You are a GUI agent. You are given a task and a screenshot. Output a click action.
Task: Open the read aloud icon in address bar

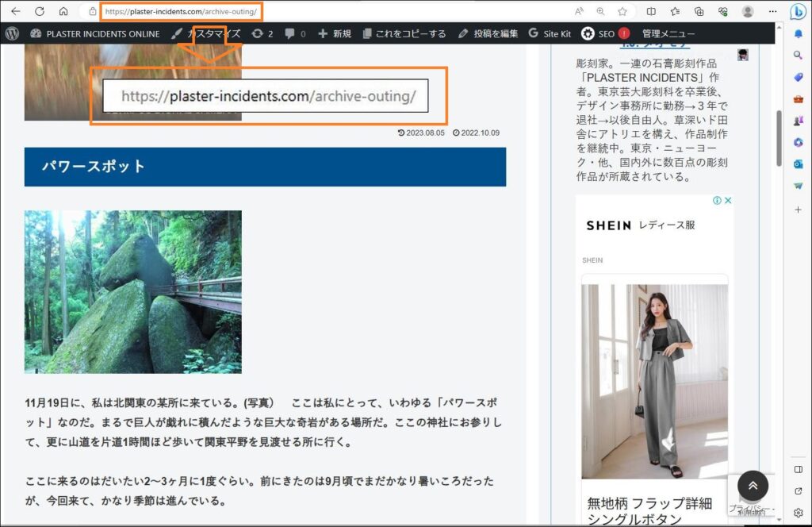pos(579,11)
